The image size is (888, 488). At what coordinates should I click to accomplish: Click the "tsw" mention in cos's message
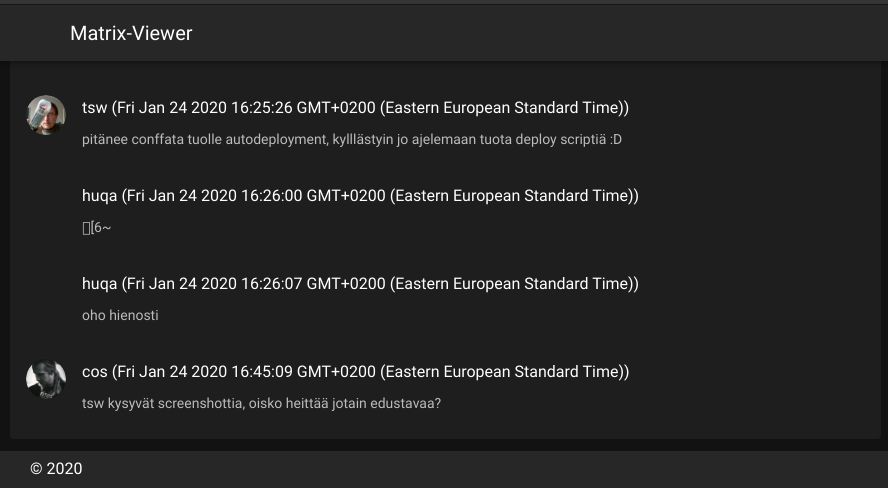(x=91, y=403)
